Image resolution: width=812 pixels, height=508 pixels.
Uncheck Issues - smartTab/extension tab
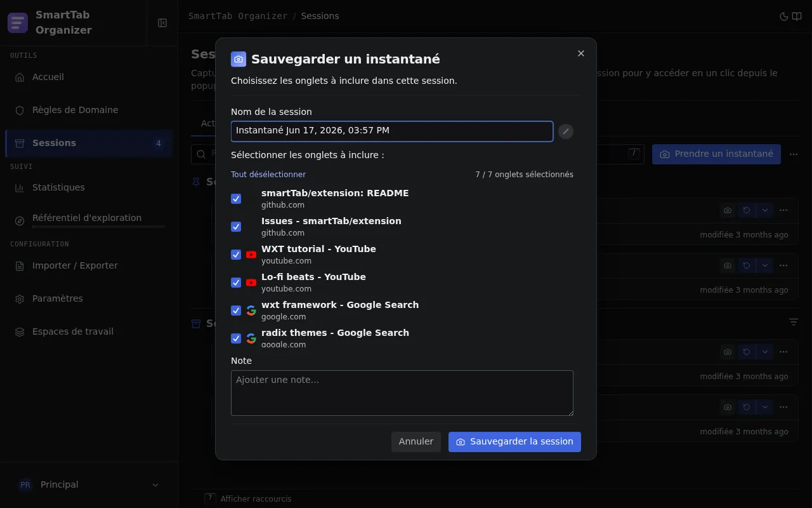pos(236,227)
